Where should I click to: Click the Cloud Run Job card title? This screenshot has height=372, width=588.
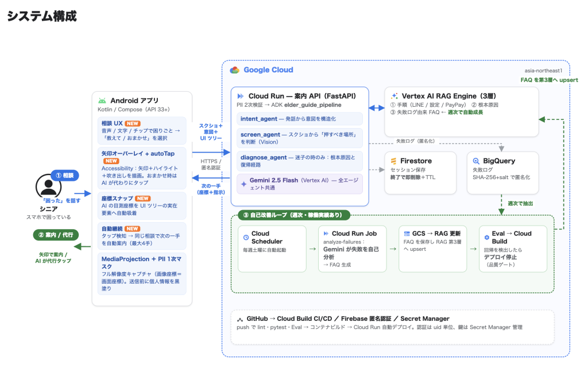[x=354, y=233]
